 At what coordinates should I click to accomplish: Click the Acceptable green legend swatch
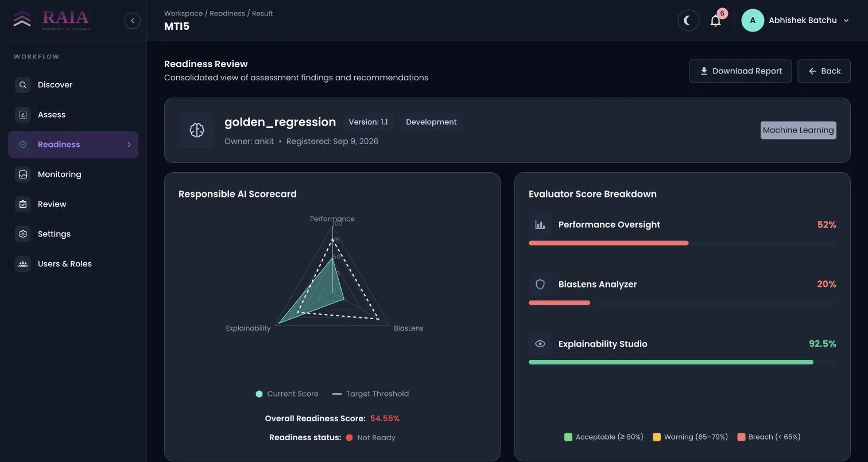point(568,437)
